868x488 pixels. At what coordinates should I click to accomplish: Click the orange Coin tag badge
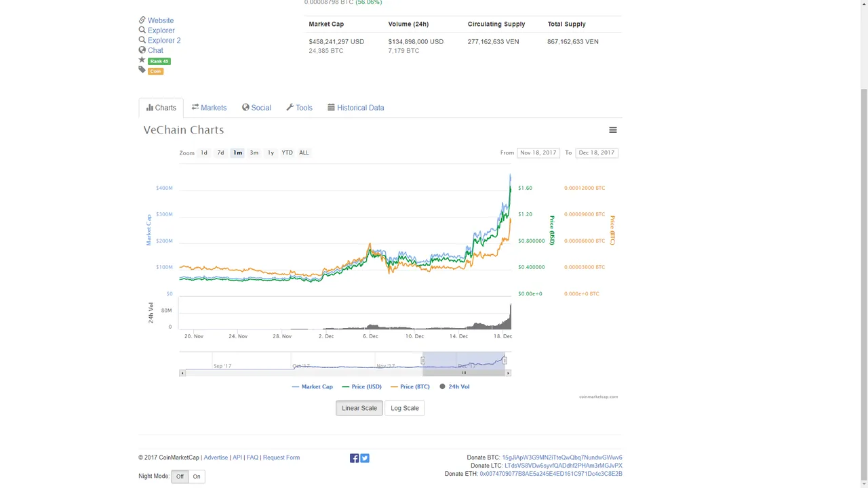click(x=156, y=71)
